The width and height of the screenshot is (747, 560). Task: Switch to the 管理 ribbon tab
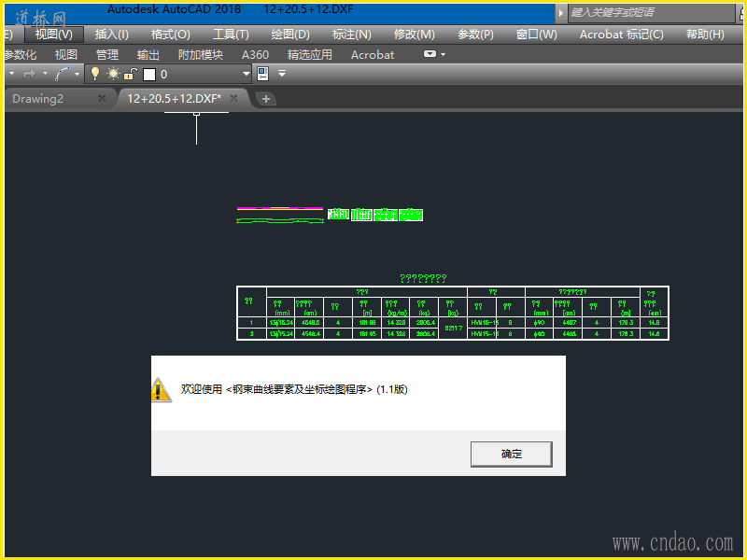tap(107, 55)
